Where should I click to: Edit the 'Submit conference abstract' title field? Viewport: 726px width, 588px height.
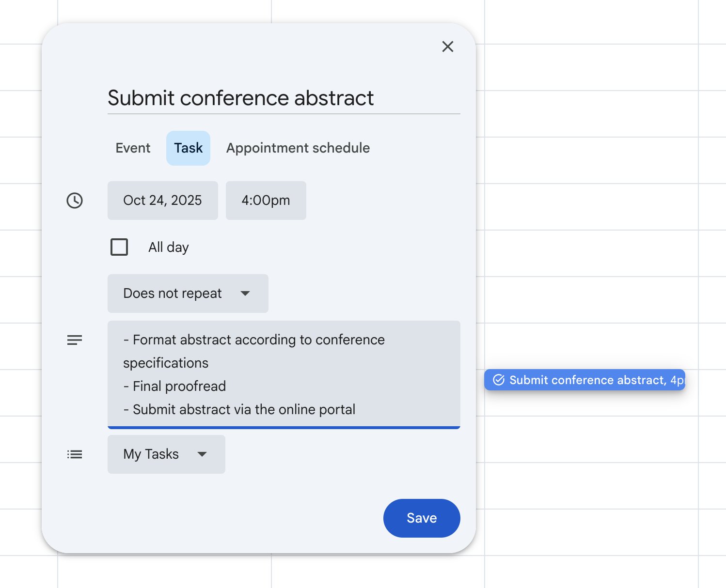click(283, 98)
